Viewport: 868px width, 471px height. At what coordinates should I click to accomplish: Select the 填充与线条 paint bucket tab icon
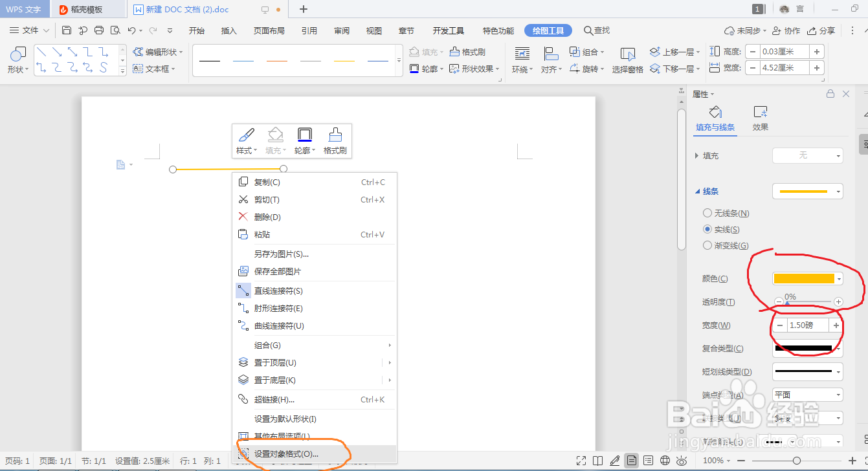(715, 112)
